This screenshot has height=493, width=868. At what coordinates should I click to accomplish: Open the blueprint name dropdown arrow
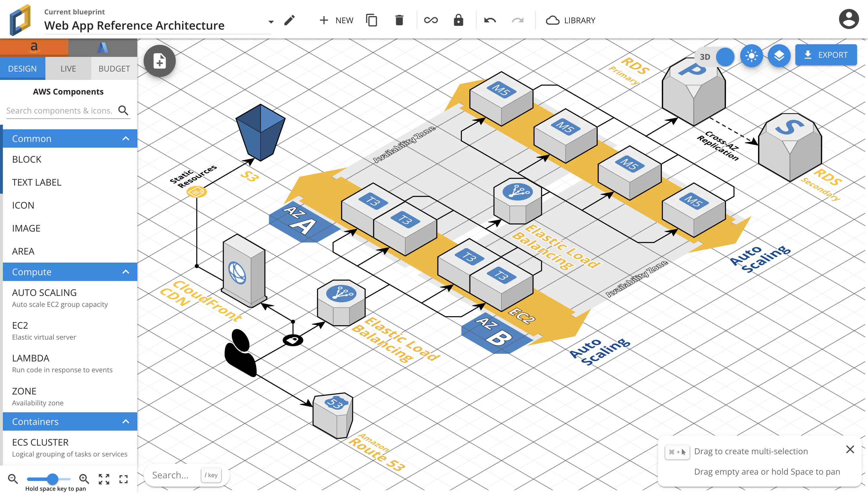(271, 22)
